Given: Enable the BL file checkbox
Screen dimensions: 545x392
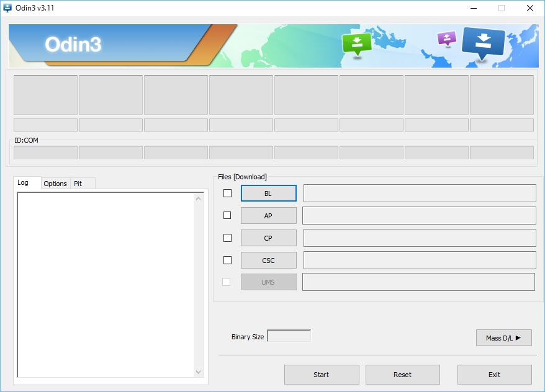Looking at the screenshot, I should point(227,193).
